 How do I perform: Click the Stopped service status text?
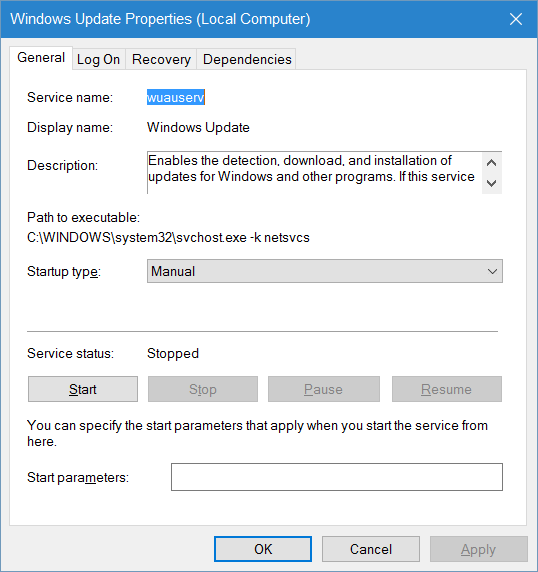point(173,353)
